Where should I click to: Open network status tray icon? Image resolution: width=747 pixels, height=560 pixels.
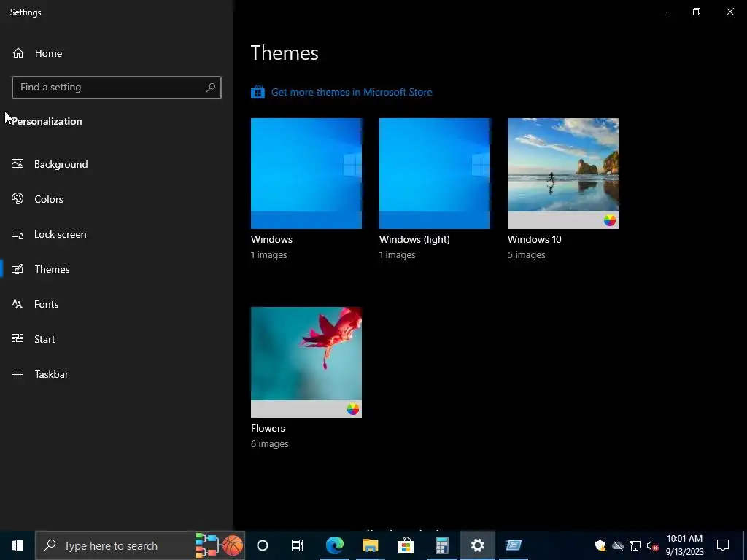pos(635,545)
